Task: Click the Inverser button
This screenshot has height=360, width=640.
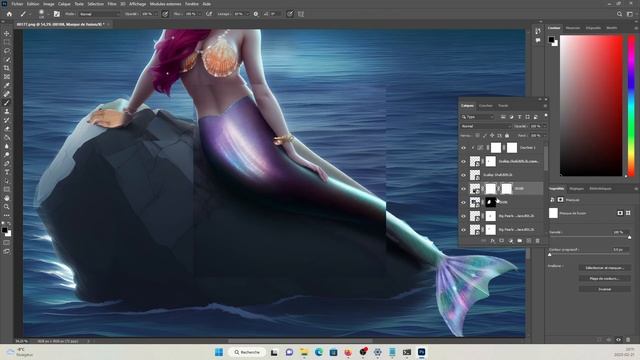Action: [x=604, y=289]
